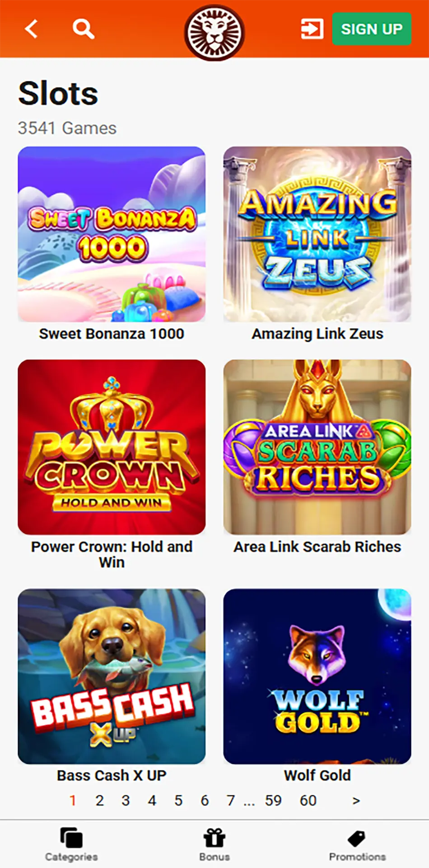Image resolution: width=429 pixels, height=868 pixels.
Task: Launch Wolf Gold slot thumbnail
Action: (317, 676)
